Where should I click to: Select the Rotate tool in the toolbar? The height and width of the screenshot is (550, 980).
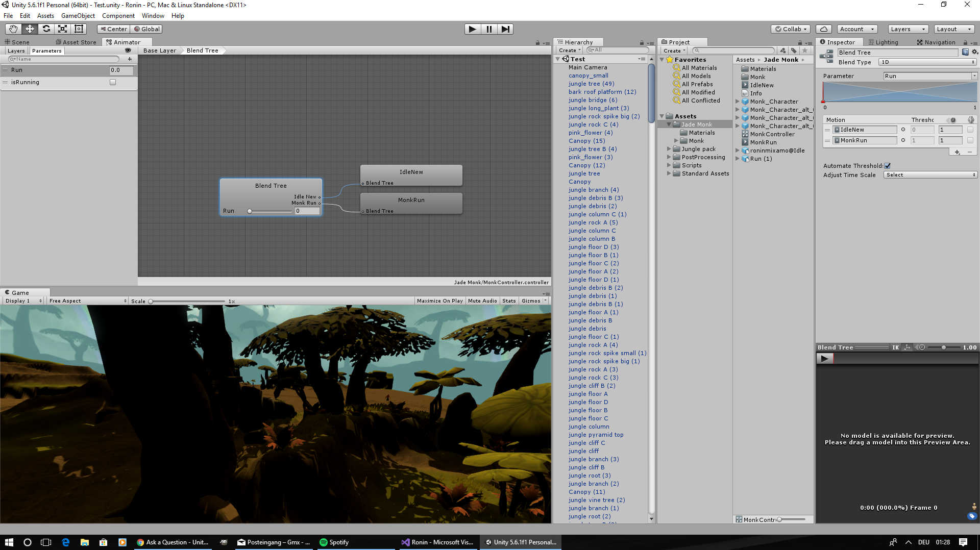coord(46,29)
